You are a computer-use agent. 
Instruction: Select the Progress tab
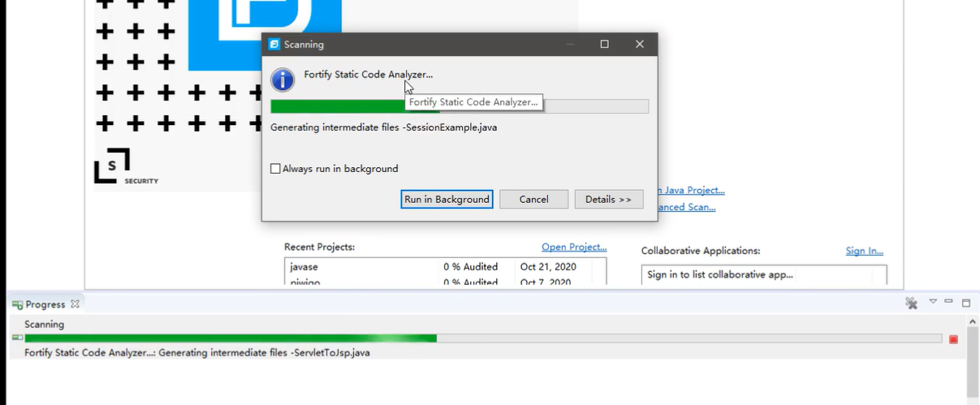[x=45, y=304]
